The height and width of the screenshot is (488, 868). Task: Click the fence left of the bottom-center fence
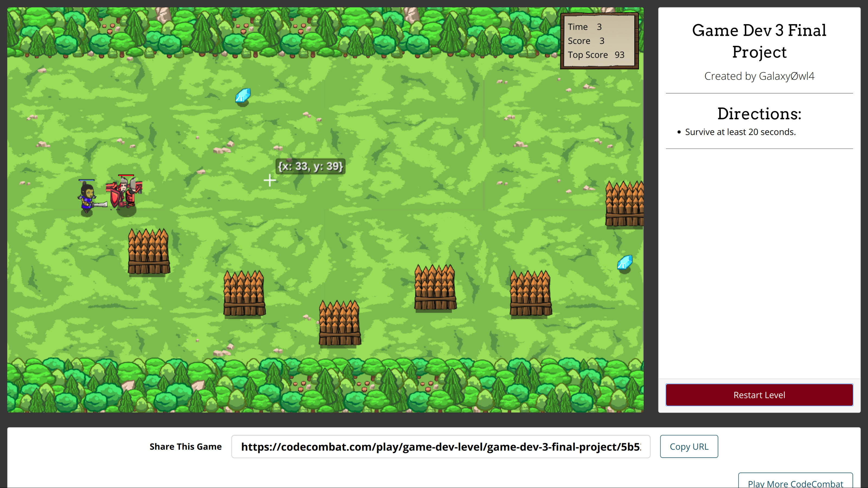(x=244, y=294)
